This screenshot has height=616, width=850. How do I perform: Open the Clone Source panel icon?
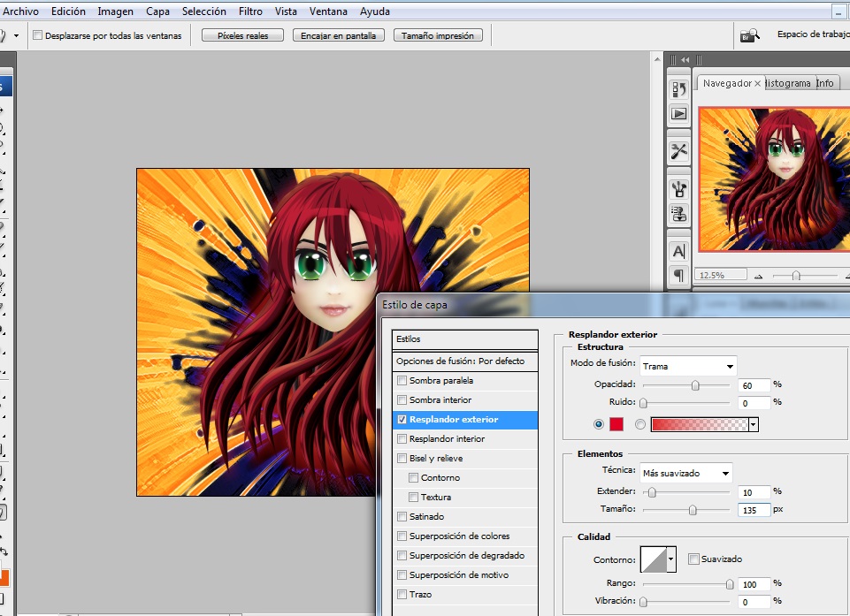(679, 212)
